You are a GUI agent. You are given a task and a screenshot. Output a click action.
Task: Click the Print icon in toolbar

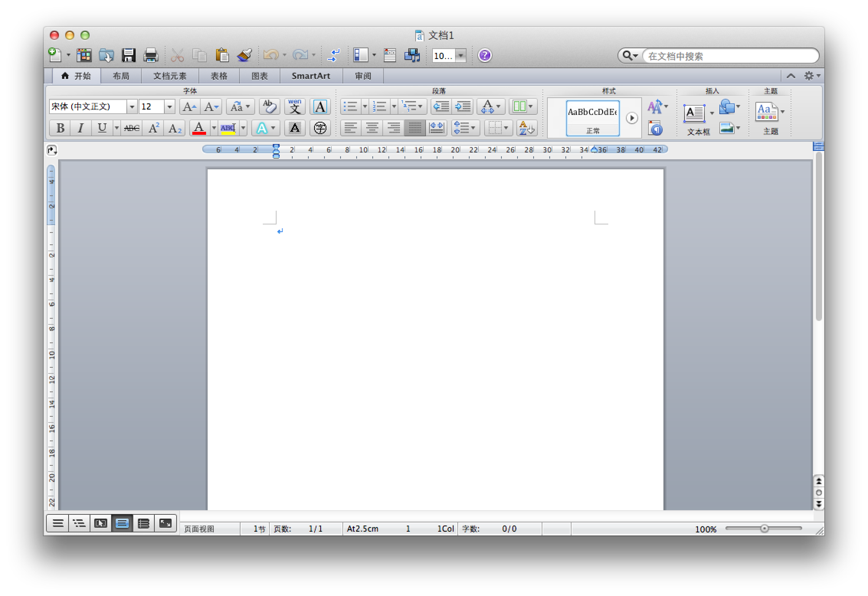click(x=151, y=56)
